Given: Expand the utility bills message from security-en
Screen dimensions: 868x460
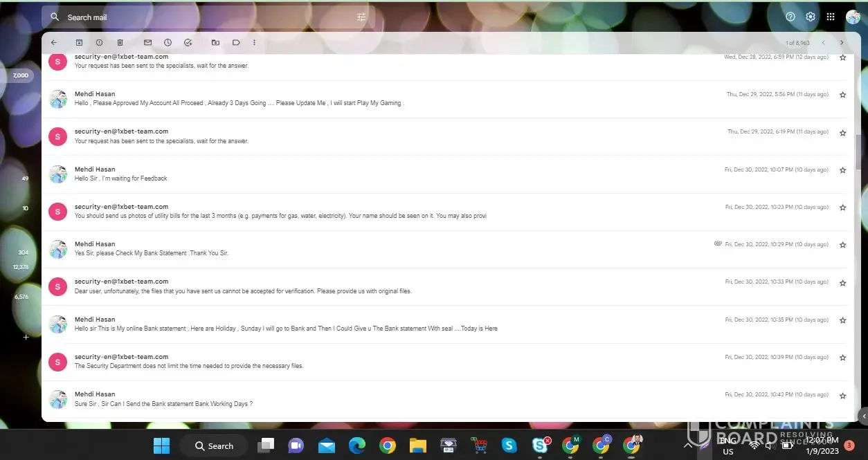Looking at the screenshot, I should click(x=280, y=216).
